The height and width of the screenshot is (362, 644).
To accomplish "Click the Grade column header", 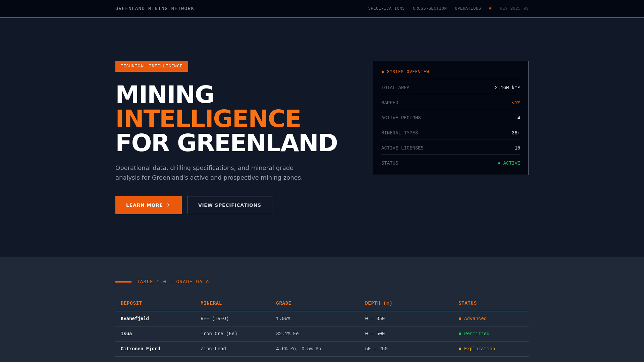I will coord(284,303).
